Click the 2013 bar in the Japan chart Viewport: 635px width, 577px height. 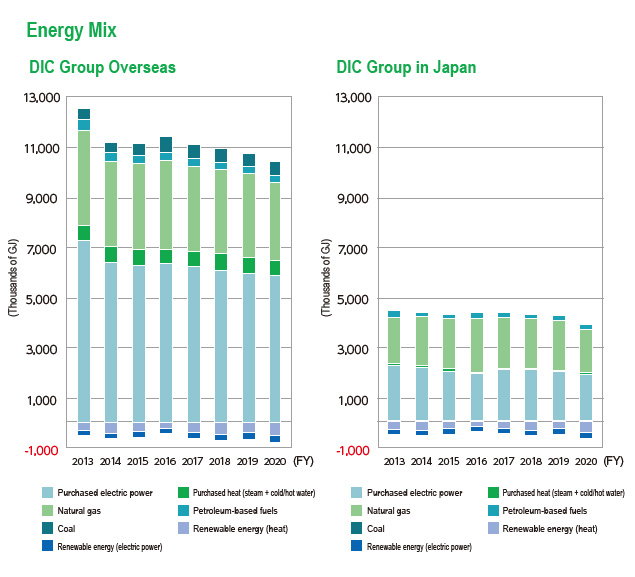[x=394, y=373]
